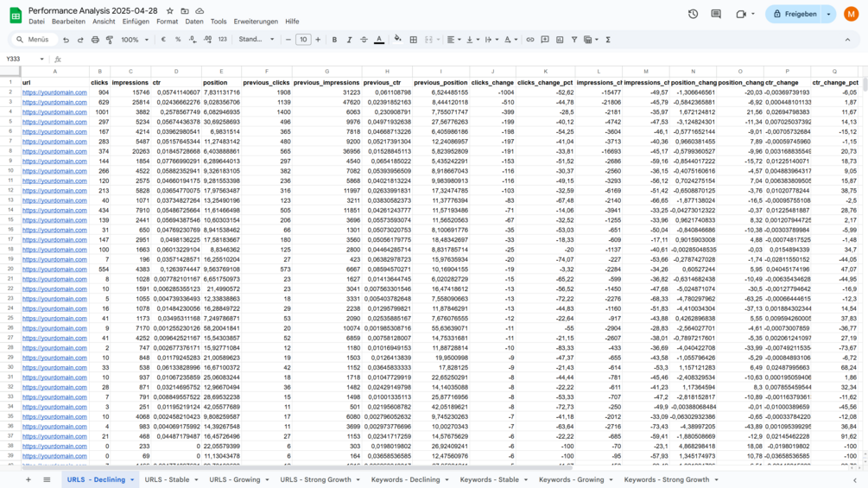This screenshot has width=868, height=488.
Task: Open the yourdomain link in row 2
Action: pyautogui.click(x=54, y=92)
